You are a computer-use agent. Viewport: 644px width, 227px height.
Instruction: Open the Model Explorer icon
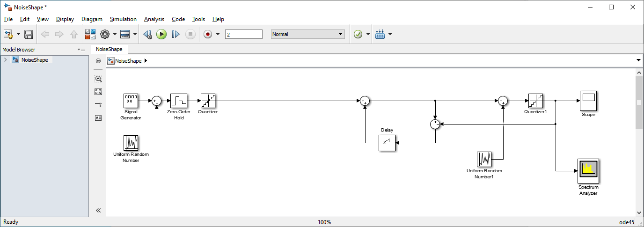(125, 34)
